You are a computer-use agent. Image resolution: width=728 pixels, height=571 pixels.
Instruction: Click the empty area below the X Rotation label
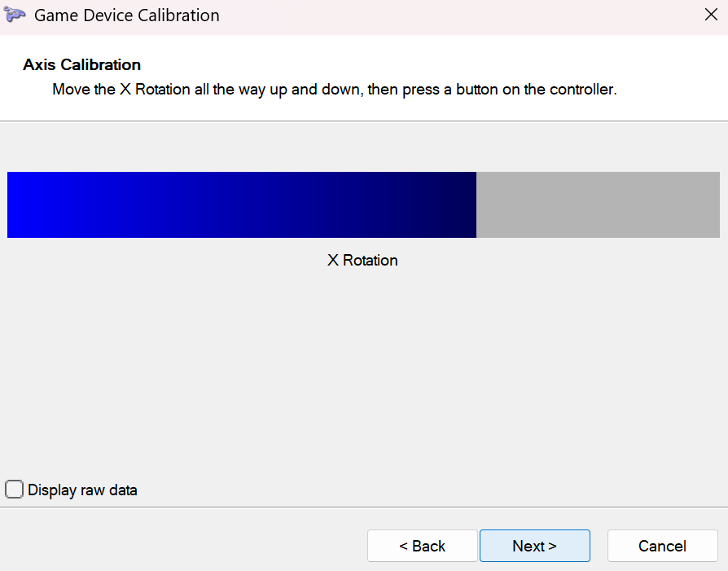click(x=362, y=367)
